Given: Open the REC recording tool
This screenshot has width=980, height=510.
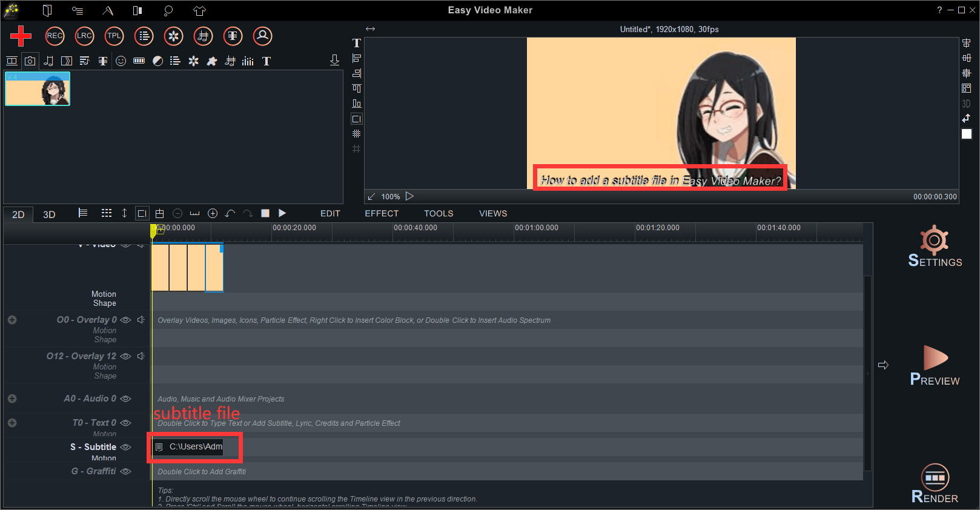Looking at the screenshot, I should click(x=55, y=36).
